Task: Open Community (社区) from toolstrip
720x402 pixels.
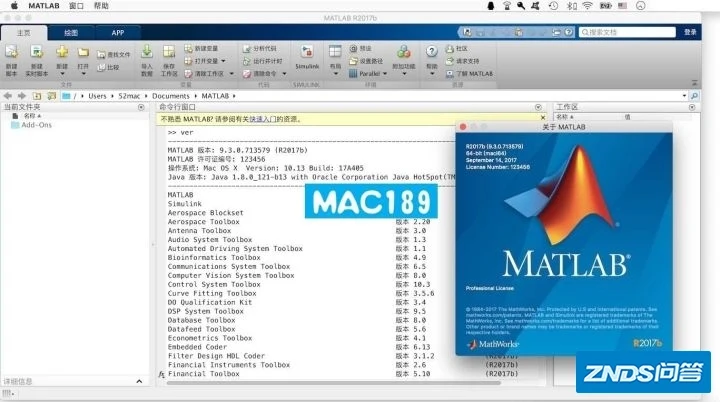Action: point(456,48)
